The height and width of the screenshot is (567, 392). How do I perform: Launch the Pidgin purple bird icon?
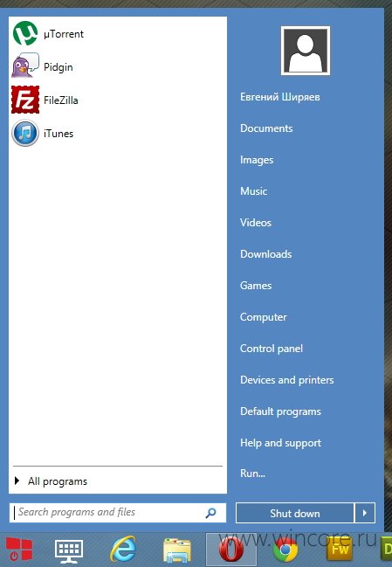pos(25,66)
